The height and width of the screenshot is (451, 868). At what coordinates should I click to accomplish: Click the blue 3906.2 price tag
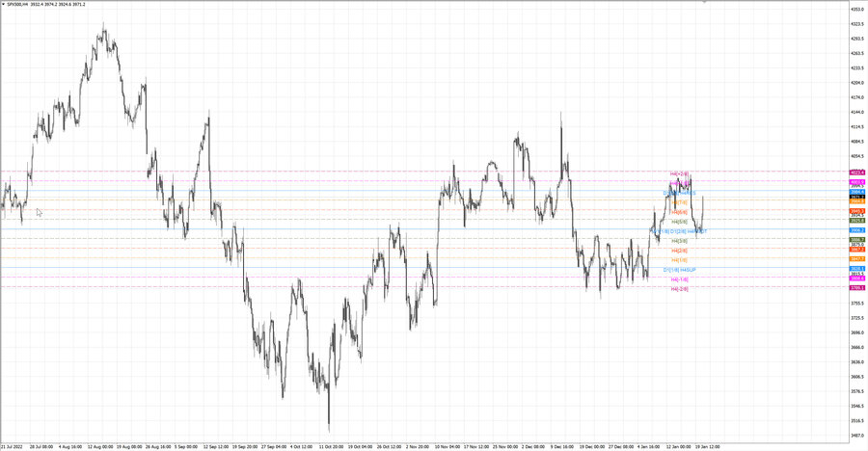(x=857, y=230)
